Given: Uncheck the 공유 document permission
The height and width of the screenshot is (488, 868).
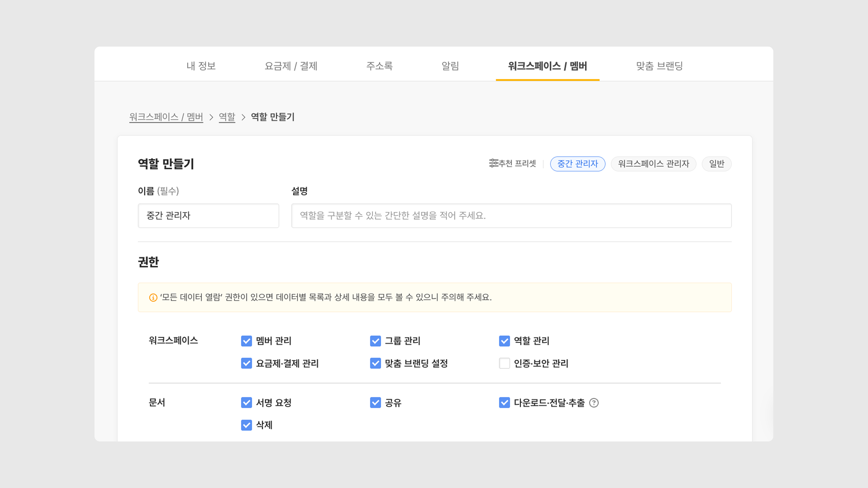Looking at the screenshot, I should pyautogui.click(x=375, y=403).
